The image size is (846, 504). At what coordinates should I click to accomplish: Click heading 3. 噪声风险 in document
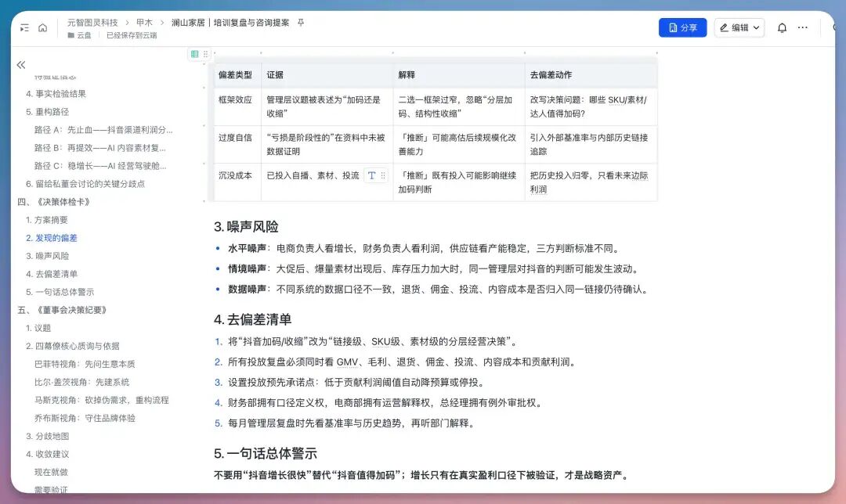point(246,227)
